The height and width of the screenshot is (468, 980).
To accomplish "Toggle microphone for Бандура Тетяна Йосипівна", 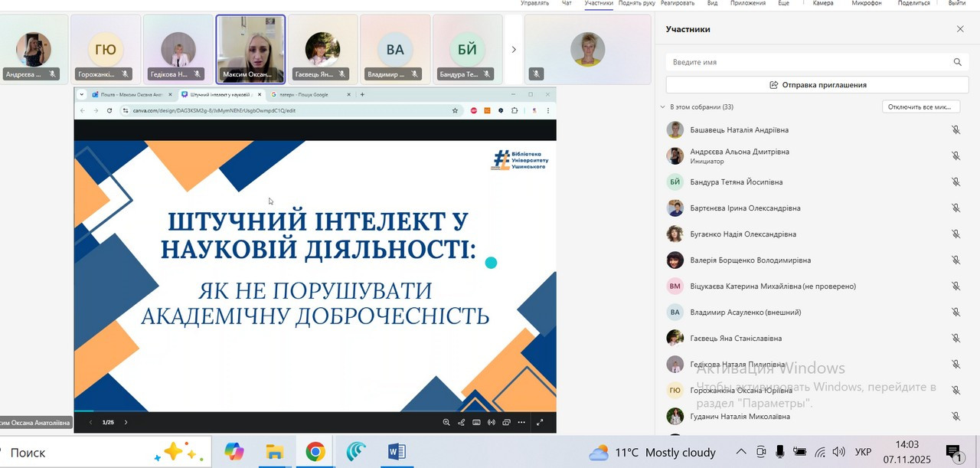I will click(955, 182).
